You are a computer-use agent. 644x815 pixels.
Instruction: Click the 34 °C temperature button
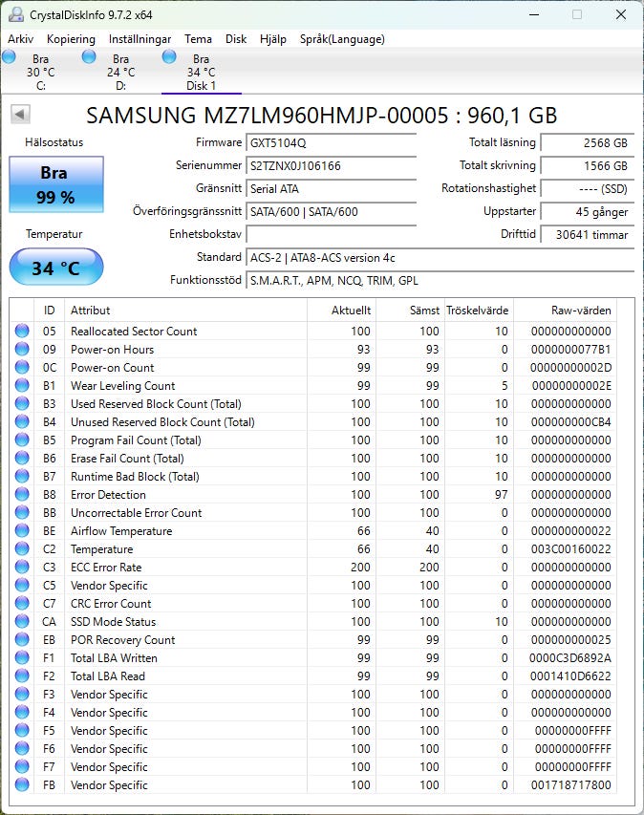pos(56,268)
